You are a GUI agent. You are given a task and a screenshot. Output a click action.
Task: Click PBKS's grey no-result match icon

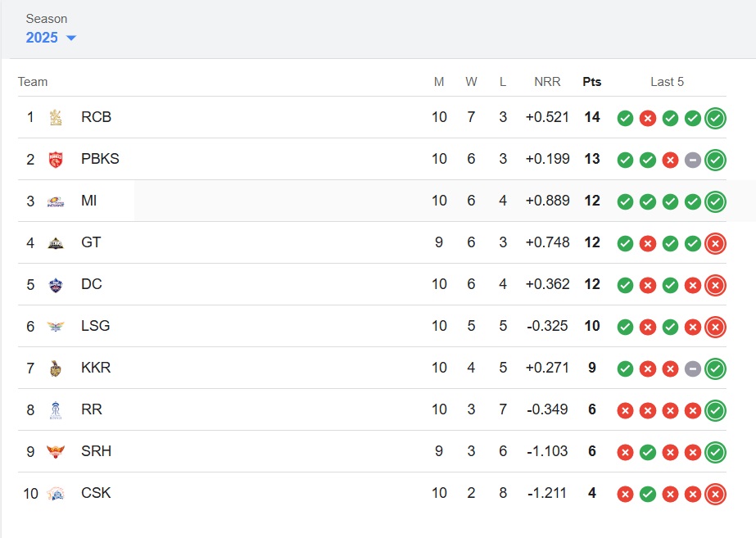pyautogui.click(x=693, y=160)
